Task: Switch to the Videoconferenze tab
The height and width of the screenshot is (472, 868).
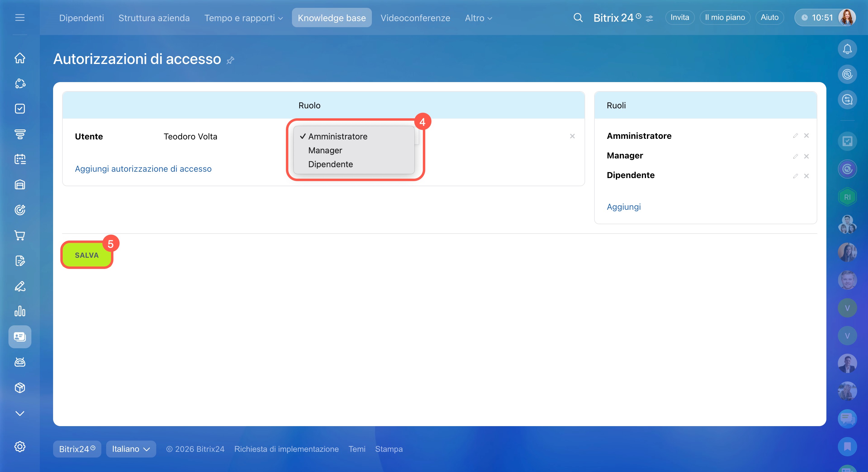Action: tap(415, 18)
